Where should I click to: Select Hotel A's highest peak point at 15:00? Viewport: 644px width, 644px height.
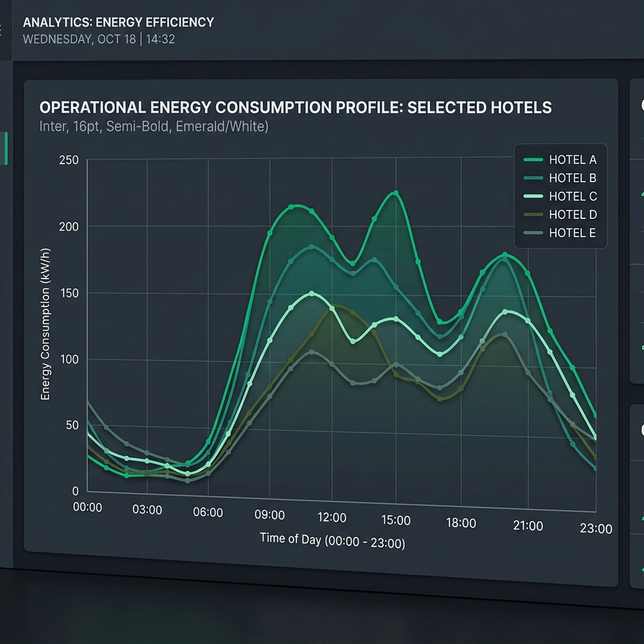point(396,193)
